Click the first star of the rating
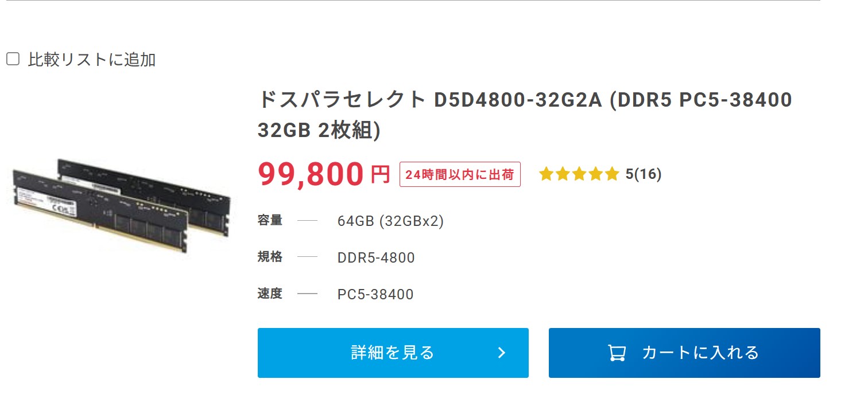The height and width of the screenshot is (418, 868). point(547,174)
